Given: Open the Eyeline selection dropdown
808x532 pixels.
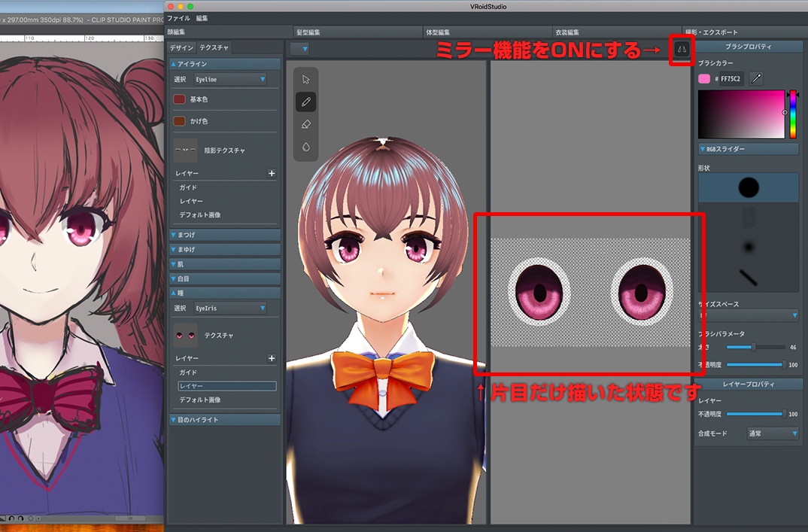Looking at the screenshot, I should (229, 79).
